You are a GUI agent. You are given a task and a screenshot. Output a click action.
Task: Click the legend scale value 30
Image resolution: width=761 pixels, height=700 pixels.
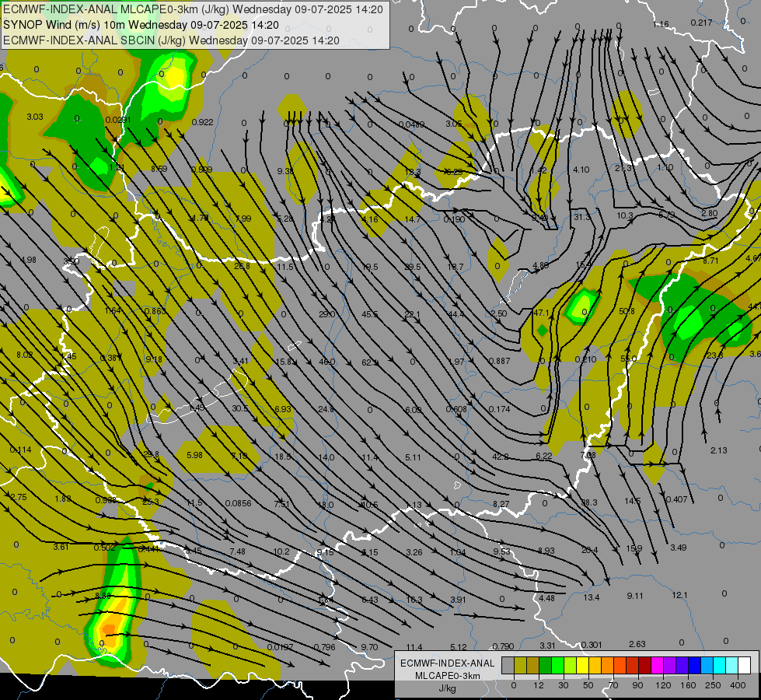point(563,685)
